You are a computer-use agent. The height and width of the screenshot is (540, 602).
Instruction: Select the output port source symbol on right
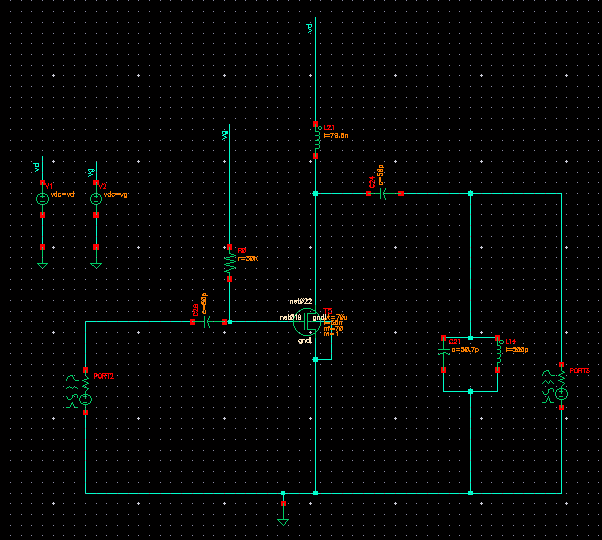[557, 386]
